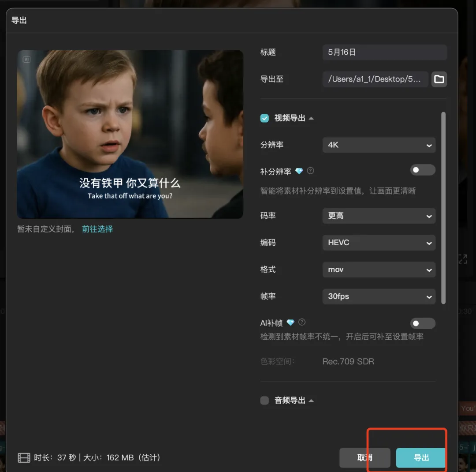Open the 码率 dropdown showing 更高

click(x=379, y=216)
